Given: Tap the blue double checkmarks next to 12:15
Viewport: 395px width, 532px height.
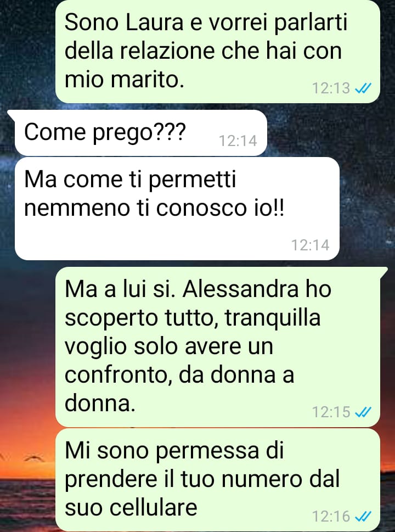Looking at the screenshot, I should tap(363, 412).
